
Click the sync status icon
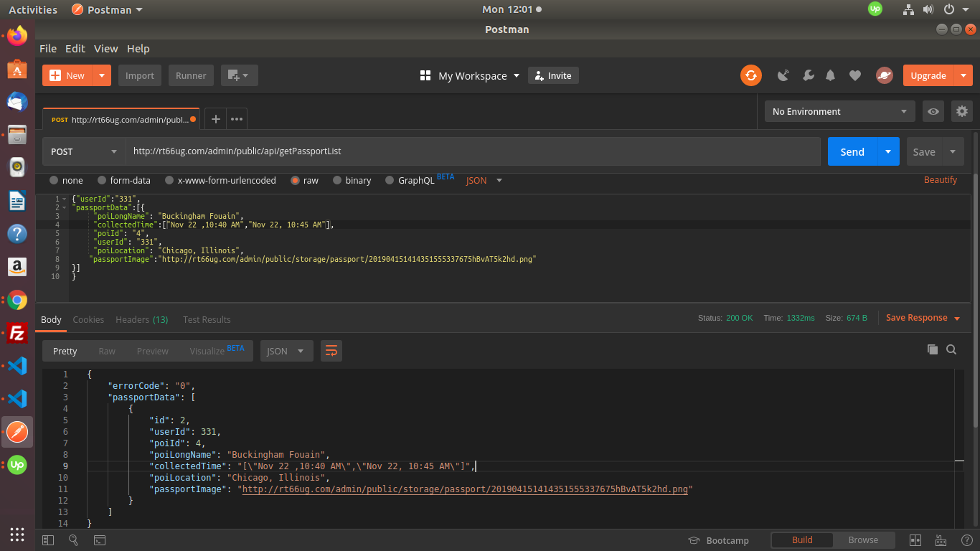coord(751,75)
